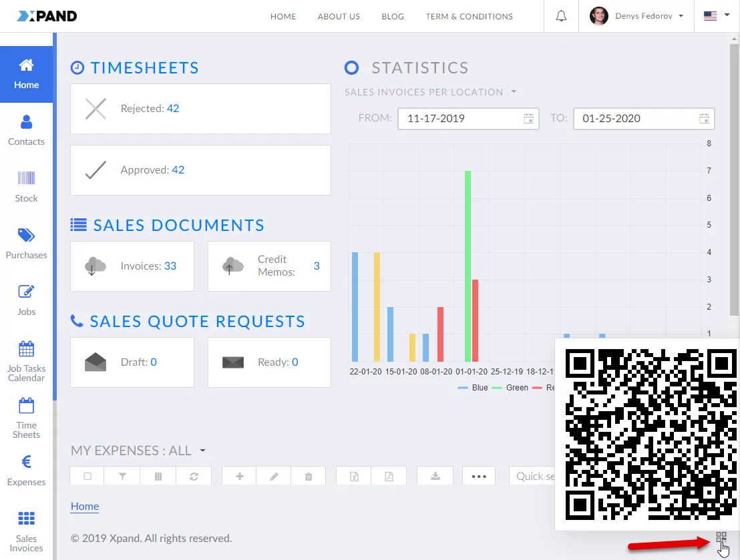This screenshot has width=740, height=560.
Task: Click the TO date input field
Action: 634,119
